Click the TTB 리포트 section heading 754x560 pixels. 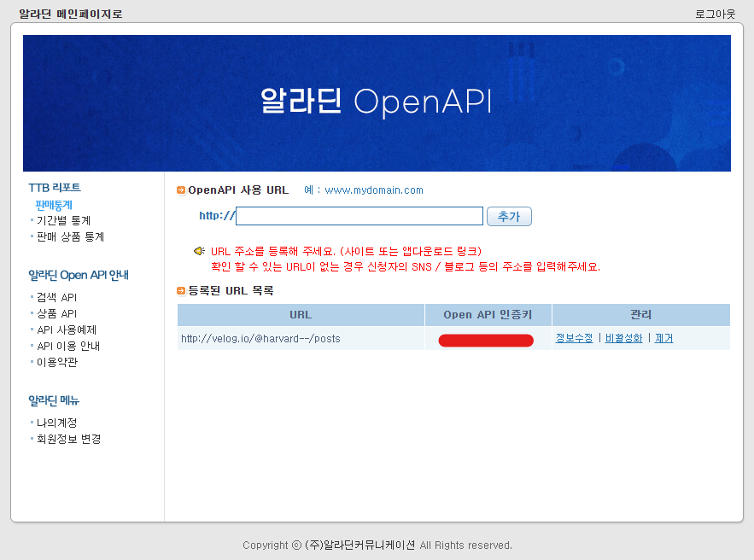pyautogui.click(x=55, y=188)
